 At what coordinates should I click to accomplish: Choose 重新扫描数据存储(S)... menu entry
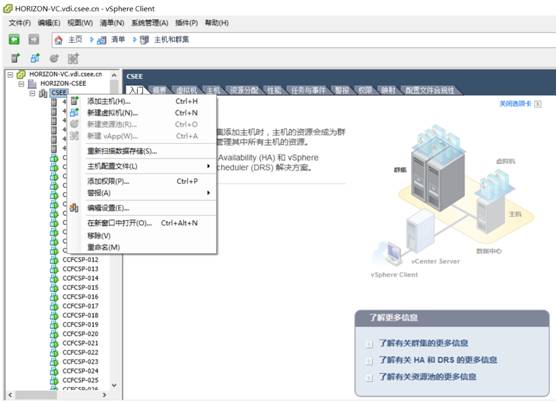142,151
